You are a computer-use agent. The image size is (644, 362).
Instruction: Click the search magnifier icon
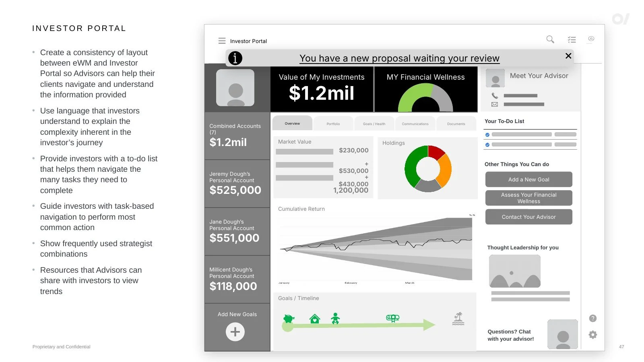coord(550,39)
